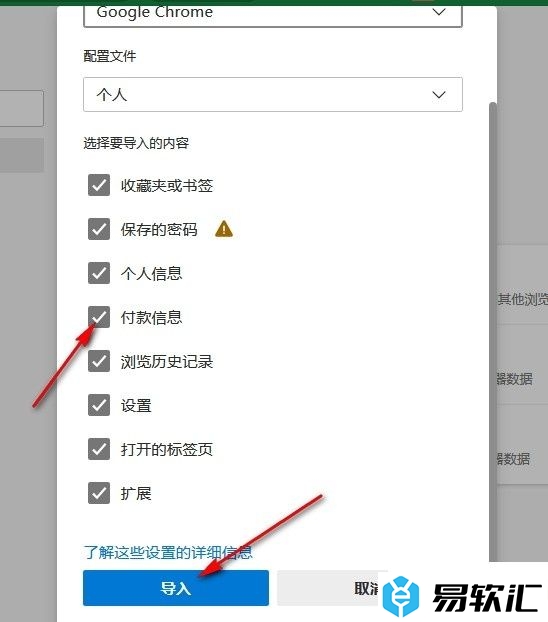Uncheck the 收藏夹或书签 checkbox
The height and width of the screenshot is (622, 548).
[x=99, y=185]
